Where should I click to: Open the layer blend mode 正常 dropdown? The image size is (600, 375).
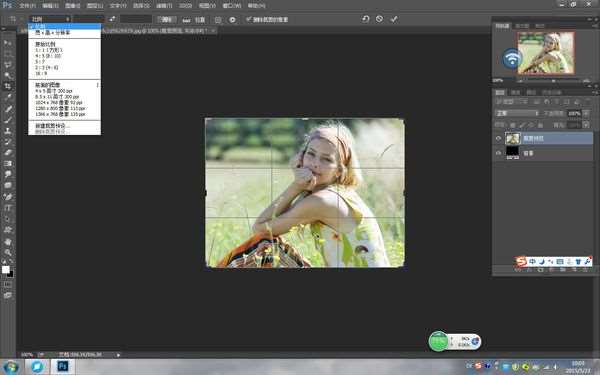[x=517, y=114]
